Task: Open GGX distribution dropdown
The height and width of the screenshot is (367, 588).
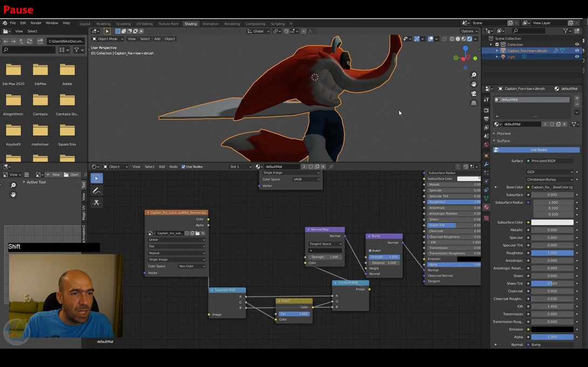Action: tap(550, 172)
